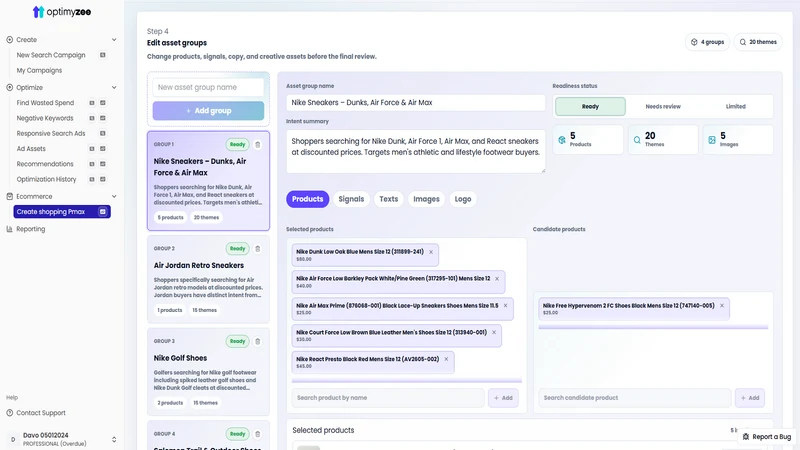
Task: Click the Contact Support icon
Action: (10, 413)
